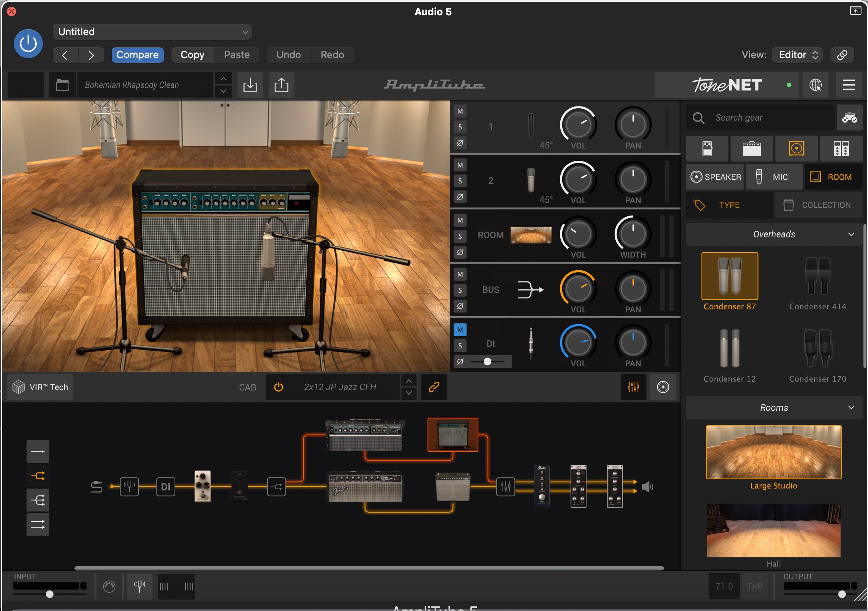This screenshot has width=868, height=611.
Task: Click the Search gear field
Action: click(x=760, y=118)
